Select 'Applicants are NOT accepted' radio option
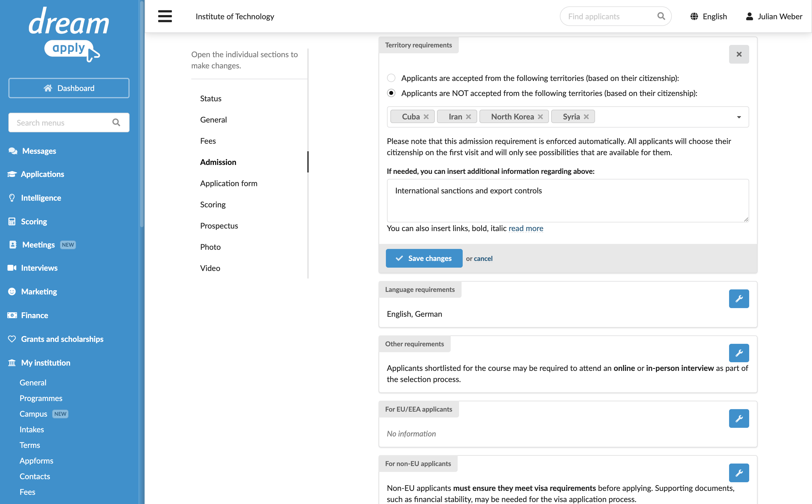812x504 pixels. pos(391,93)
